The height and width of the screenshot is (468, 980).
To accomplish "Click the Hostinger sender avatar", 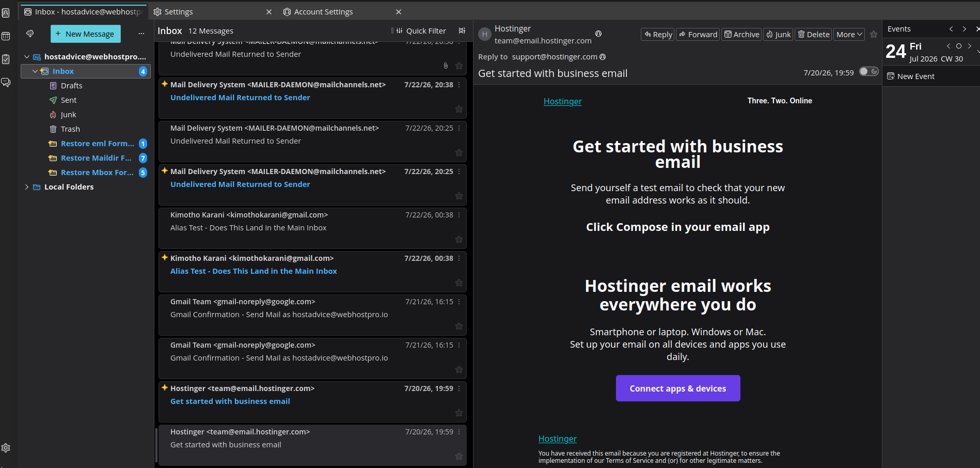I will (484, 34).
